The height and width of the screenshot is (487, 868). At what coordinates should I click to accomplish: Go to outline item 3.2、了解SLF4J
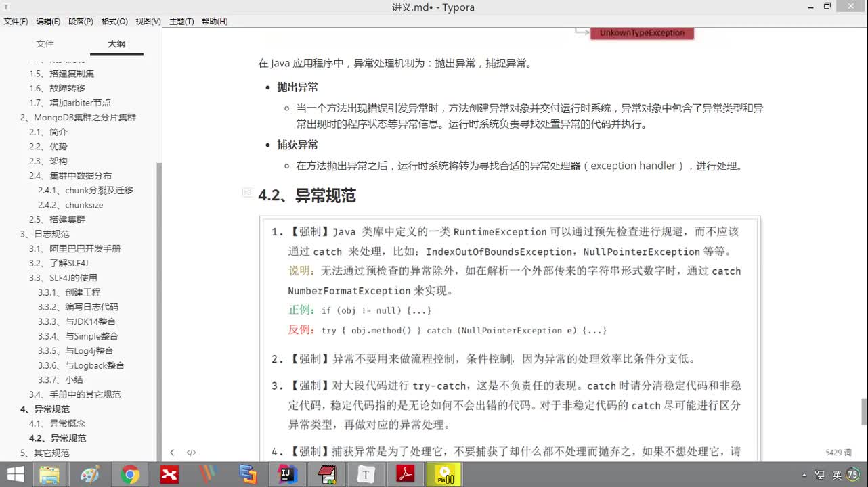[x=58, y=263]
